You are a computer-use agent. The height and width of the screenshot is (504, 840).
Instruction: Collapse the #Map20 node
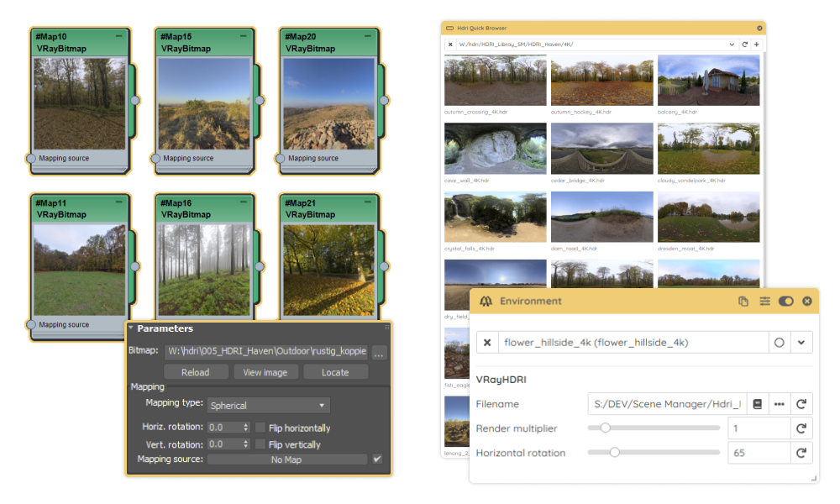(368, 36)
